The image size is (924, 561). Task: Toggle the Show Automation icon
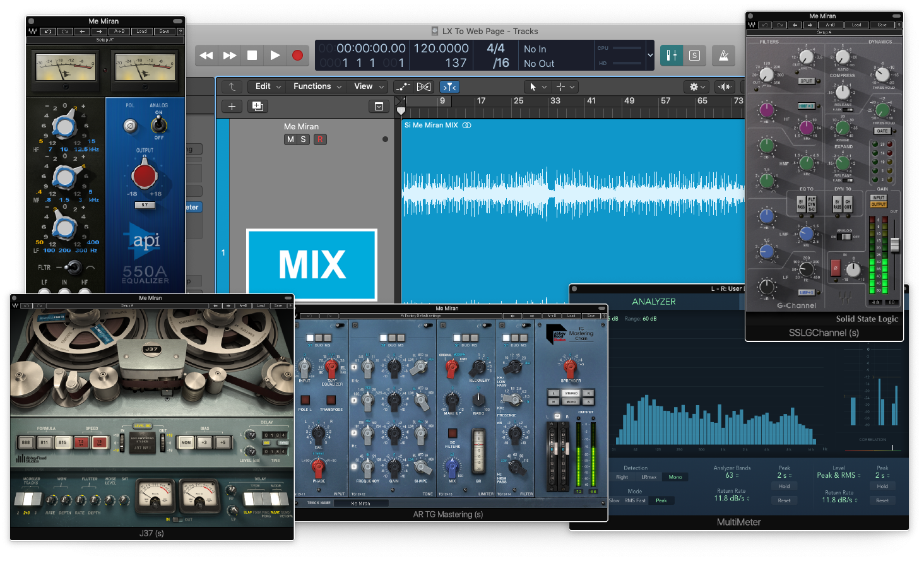pyautogui.click(x=403, y=86)
